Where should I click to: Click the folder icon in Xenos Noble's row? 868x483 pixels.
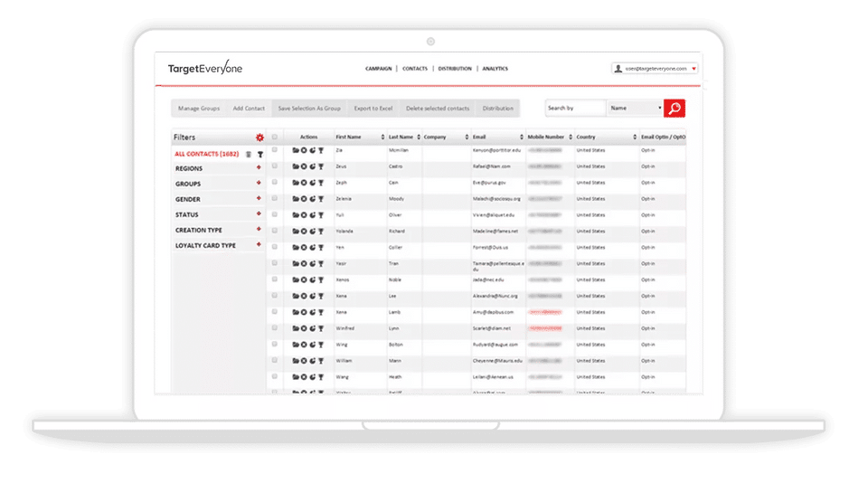296,279
